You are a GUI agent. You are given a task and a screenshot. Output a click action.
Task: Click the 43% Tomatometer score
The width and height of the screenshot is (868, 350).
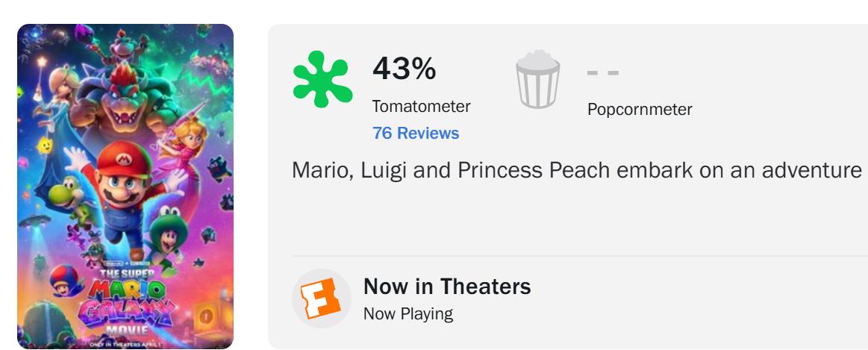404,70
